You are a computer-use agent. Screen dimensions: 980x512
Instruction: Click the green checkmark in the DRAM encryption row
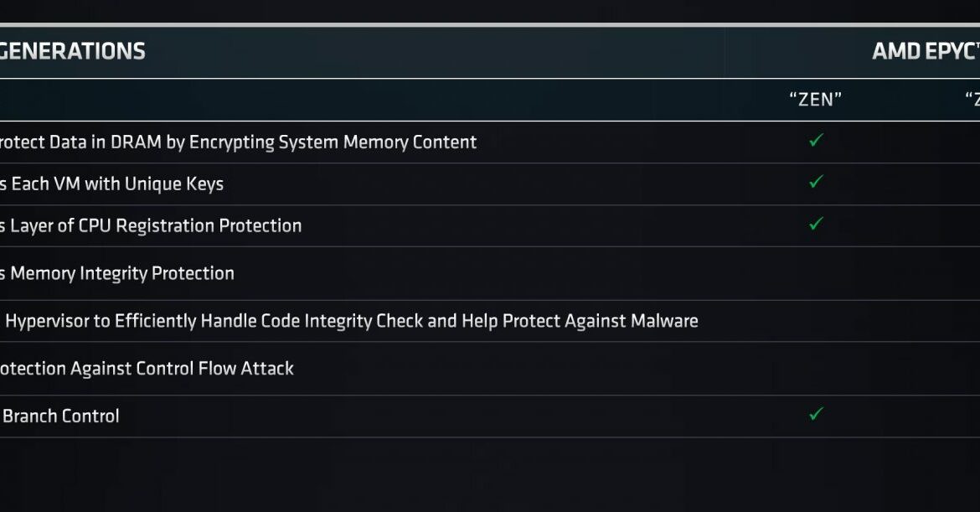pos(816,141)
